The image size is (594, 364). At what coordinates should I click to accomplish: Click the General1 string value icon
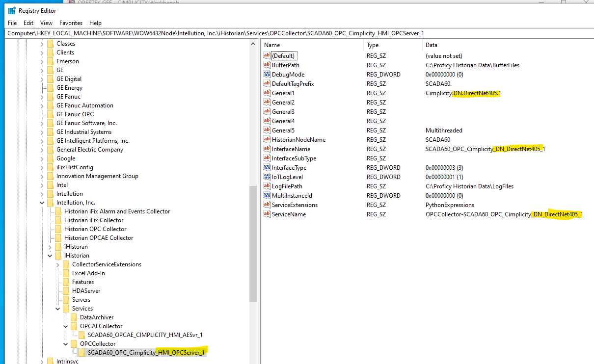(267, 93)
